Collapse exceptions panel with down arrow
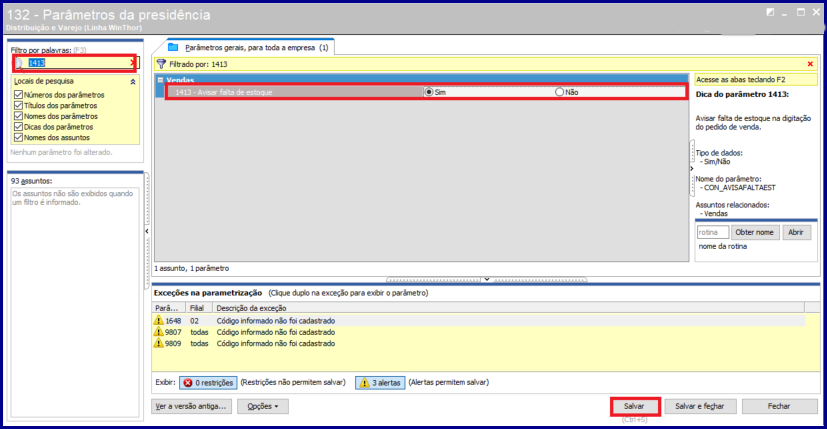Image resolution: width=827 pixels, height=429 pixels. (x=487, y=279)
